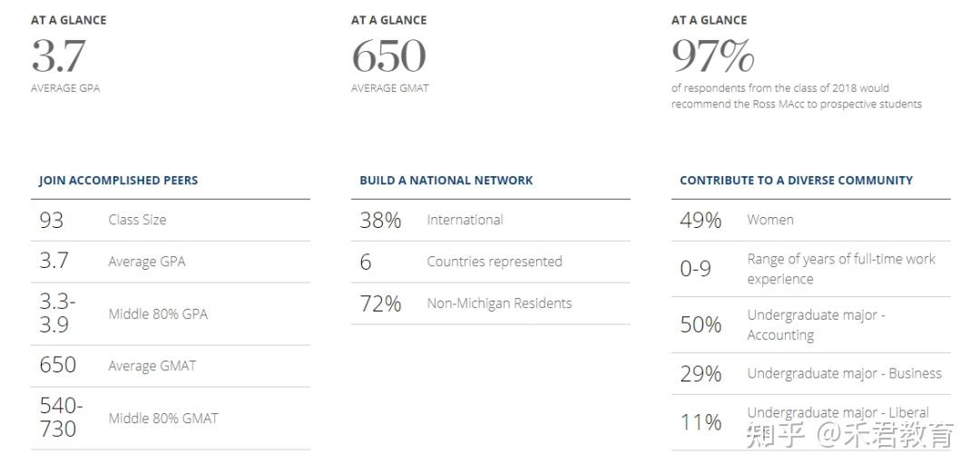Click the 11% Liberal Arts percentage value
The width and height of the screenshot is (980, 475).
point(701,422)
